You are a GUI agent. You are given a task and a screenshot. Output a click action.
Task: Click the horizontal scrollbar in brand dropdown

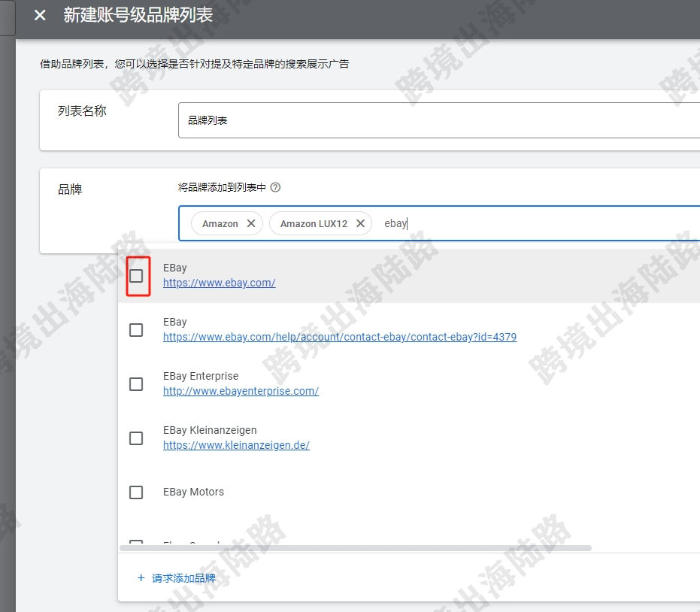(356, 548)
